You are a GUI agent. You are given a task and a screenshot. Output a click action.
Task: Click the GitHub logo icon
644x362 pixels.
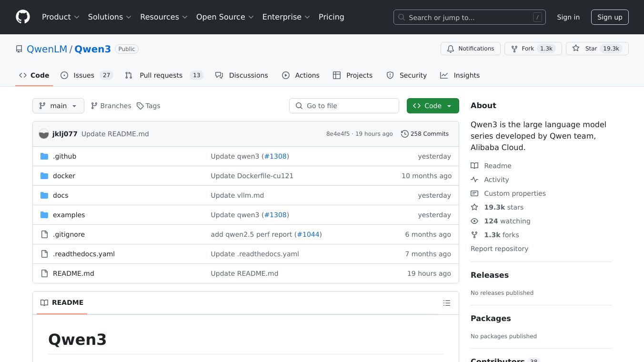click(23, 17)
